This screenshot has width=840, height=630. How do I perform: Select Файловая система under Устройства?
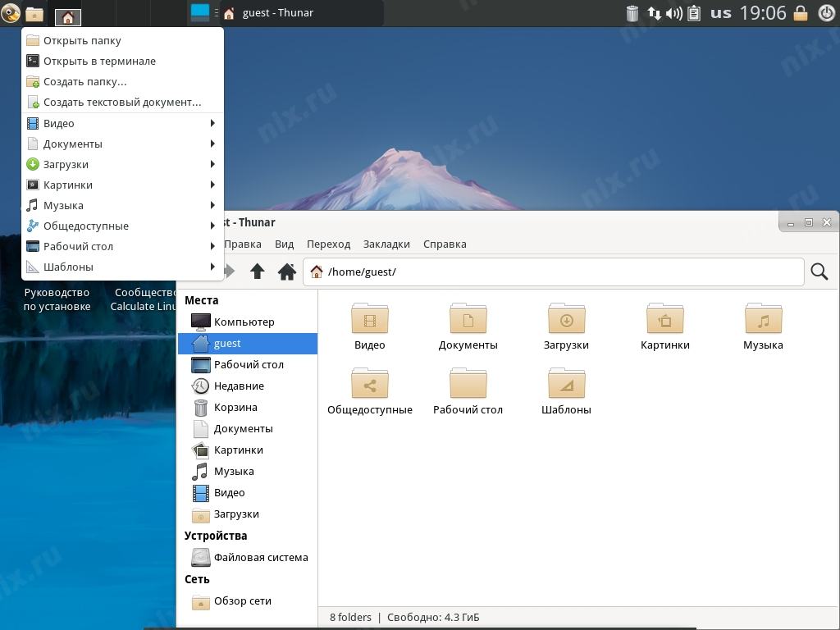tap(260, 557)
